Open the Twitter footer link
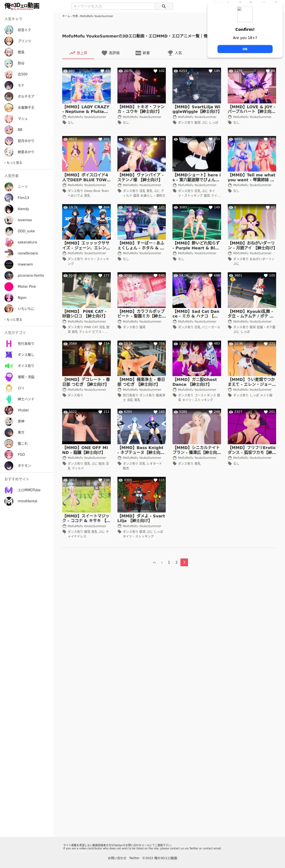Screen dimensions: 285x868 (x=134, y=858)
